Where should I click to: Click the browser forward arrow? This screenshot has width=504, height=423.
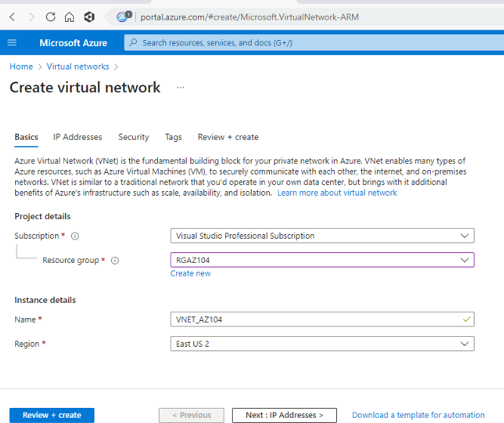tap(32, 17)
